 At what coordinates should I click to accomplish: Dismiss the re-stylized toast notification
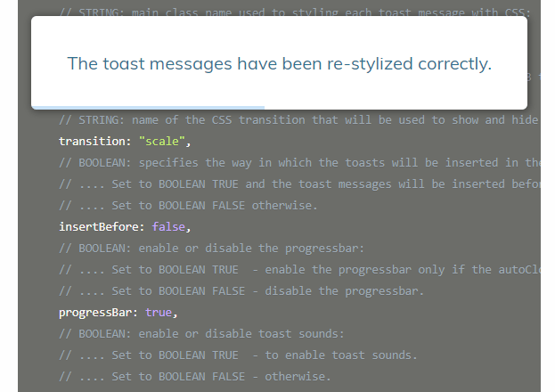pyautogui.click(x=279, y=63)
